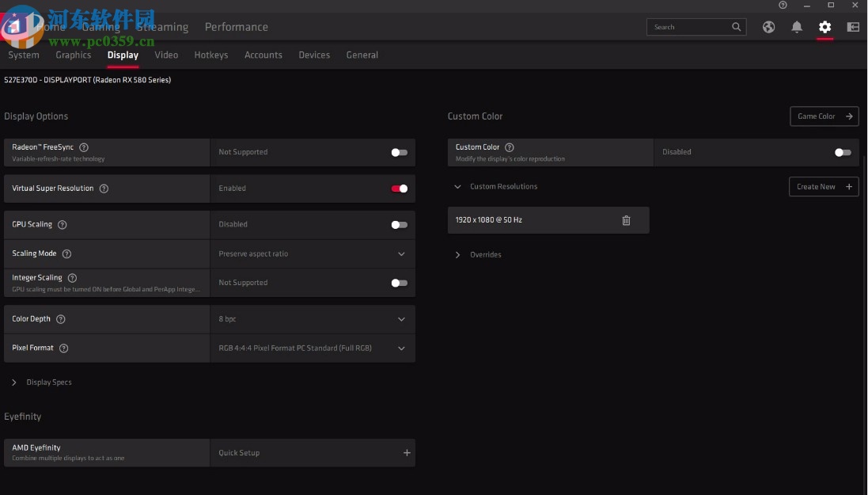Open the Hotkeys tab
The image size is (868, 495).
click(x=211, y=55)
